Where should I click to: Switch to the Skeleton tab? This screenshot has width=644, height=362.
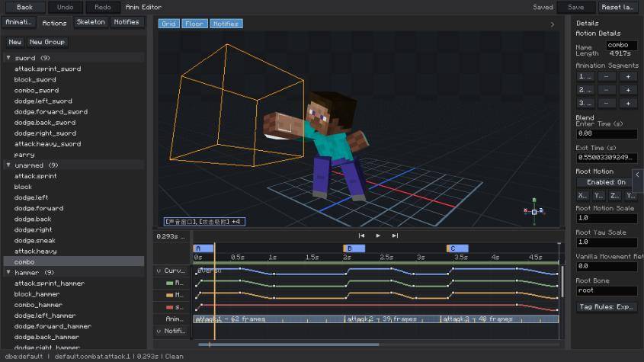[x=91, y=22]
